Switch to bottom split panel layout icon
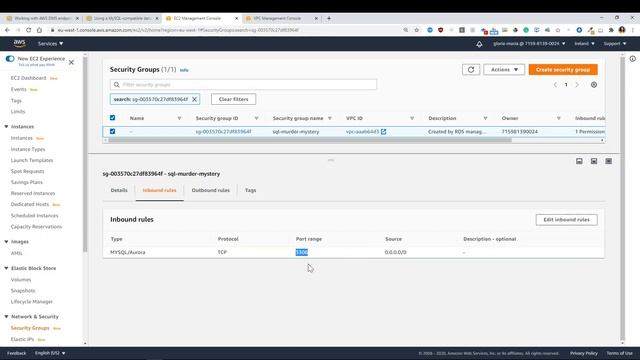The height and width of the screenshot is (360, 640). 579,161
